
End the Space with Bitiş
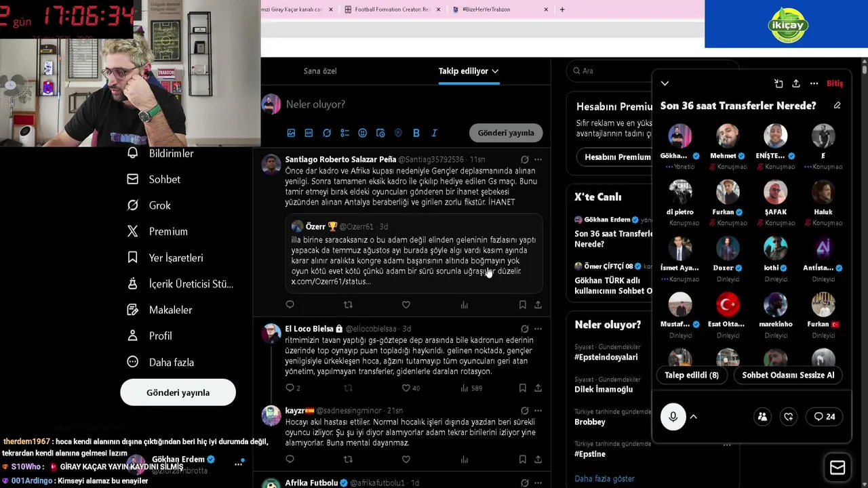click(835, 83)
